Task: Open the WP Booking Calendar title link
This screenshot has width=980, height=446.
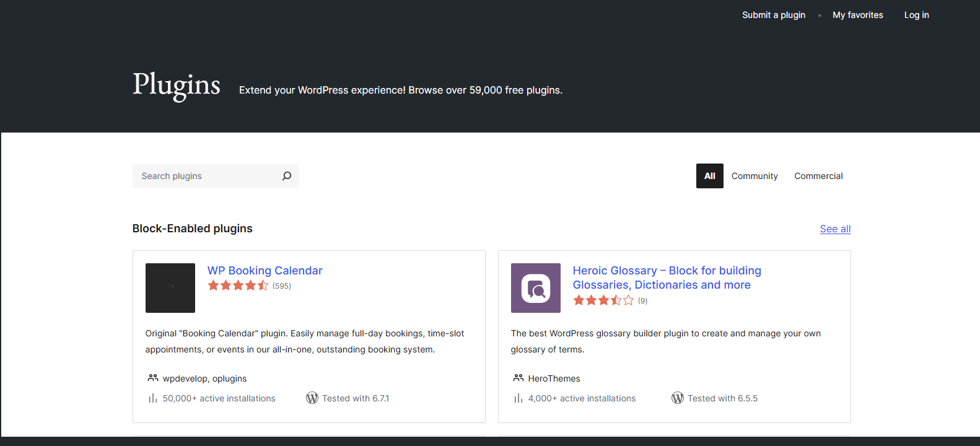Action: (x=265, y=271)
